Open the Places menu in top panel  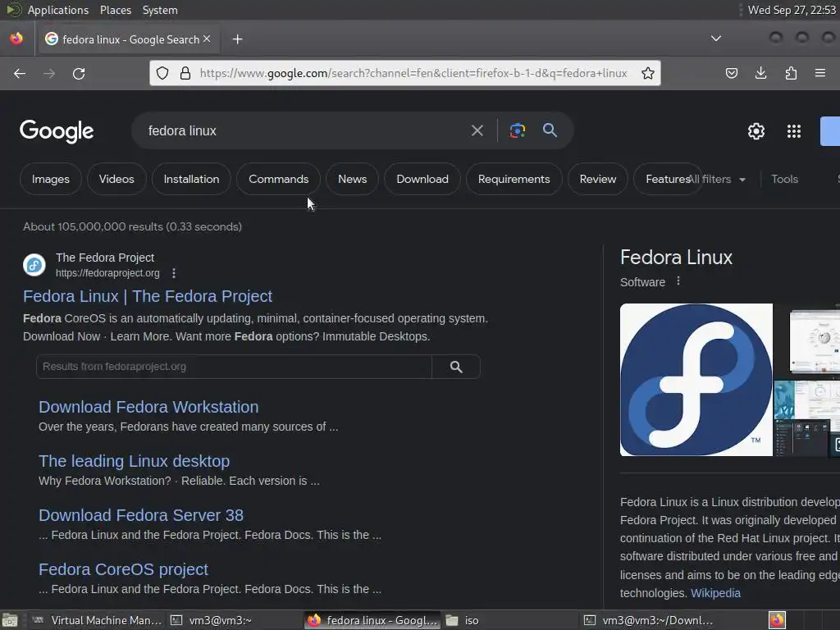point(115,10)
